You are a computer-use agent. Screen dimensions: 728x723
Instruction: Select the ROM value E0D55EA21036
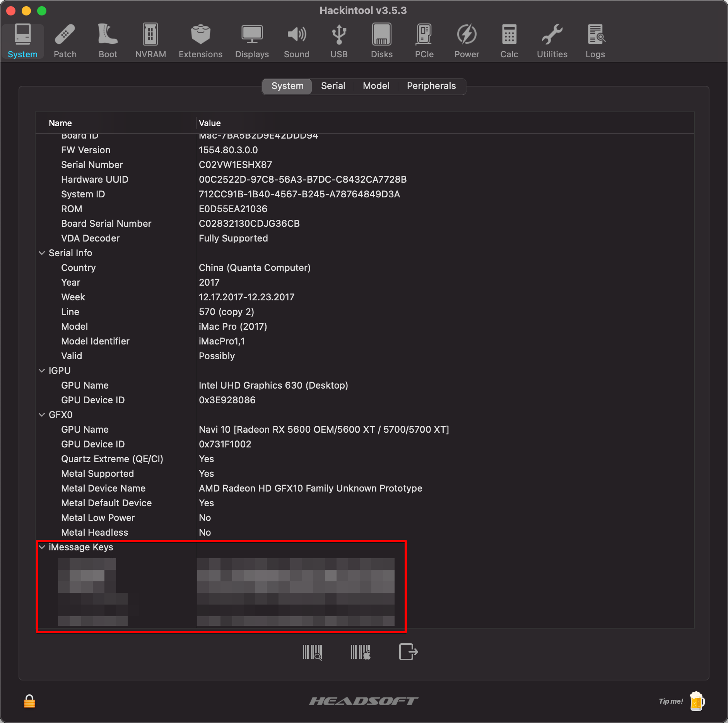[x=233, y=209]
